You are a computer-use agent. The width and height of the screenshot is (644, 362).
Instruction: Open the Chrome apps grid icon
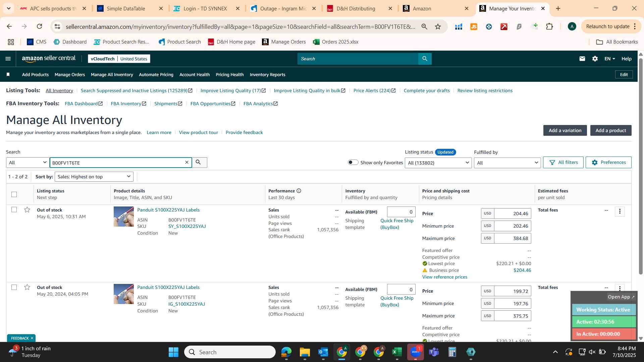pos(11,42)
